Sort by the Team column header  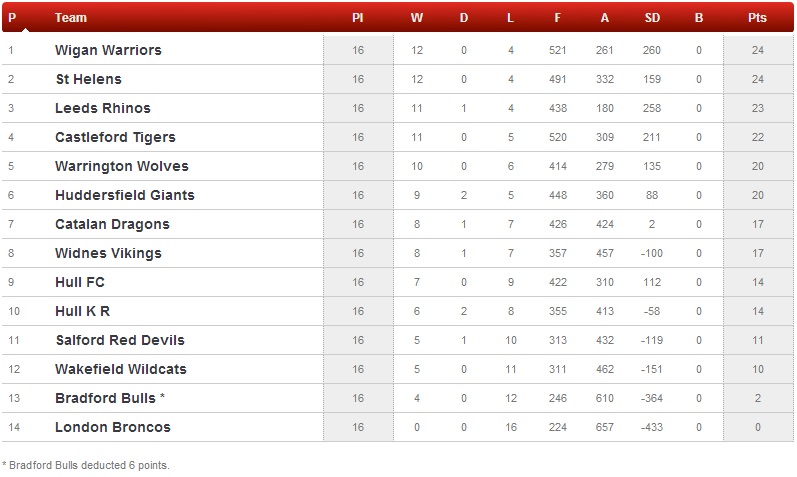pyautogui.click(x=71, y=18)
